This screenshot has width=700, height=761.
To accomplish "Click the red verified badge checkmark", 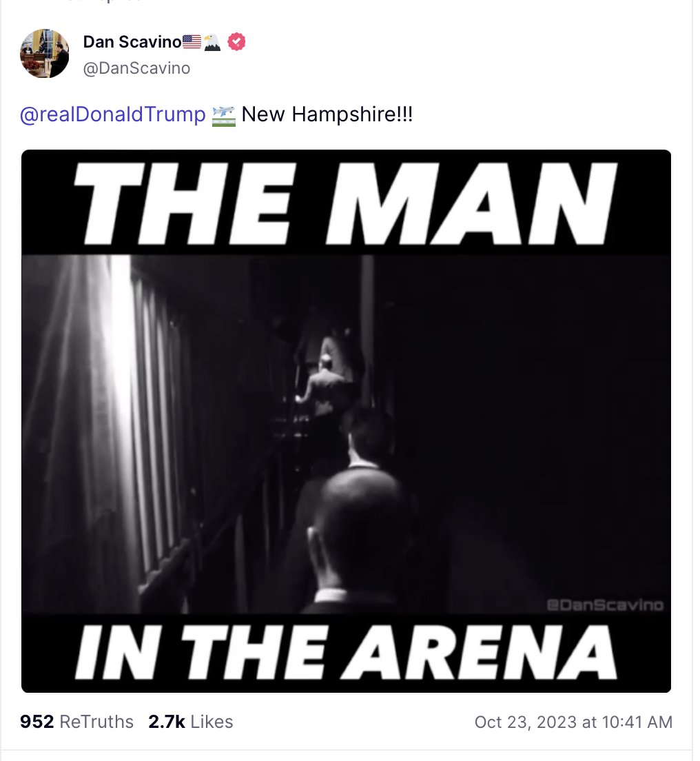I will tap(236, 42).
